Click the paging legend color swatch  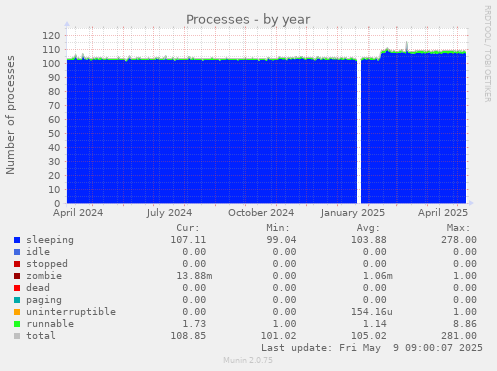pos(17,300)
